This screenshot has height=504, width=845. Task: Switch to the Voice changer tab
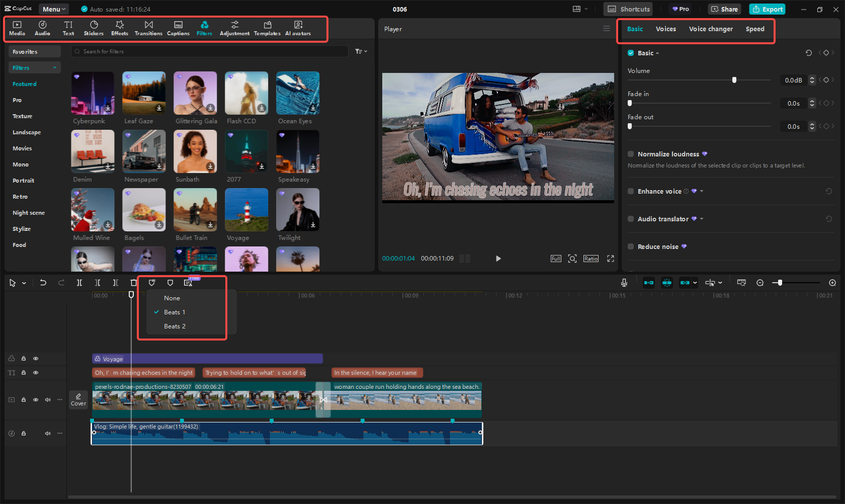point(710,29)
